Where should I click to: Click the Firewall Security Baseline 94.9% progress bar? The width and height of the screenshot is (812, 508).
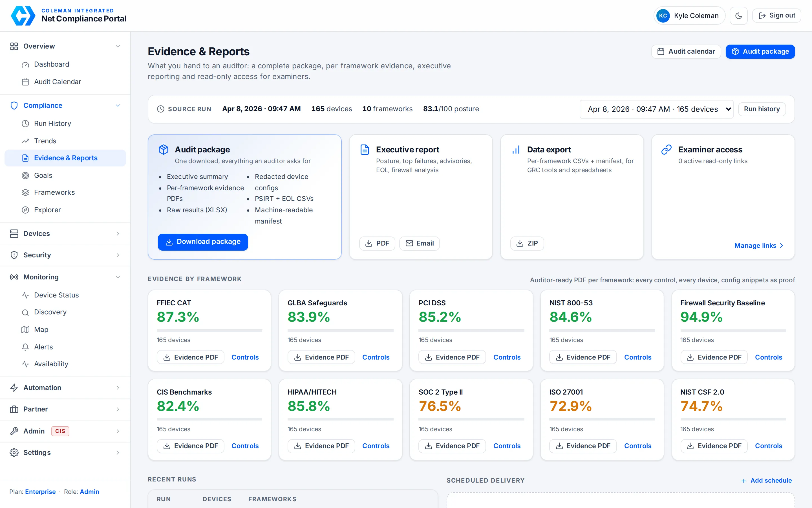point(733,330)
